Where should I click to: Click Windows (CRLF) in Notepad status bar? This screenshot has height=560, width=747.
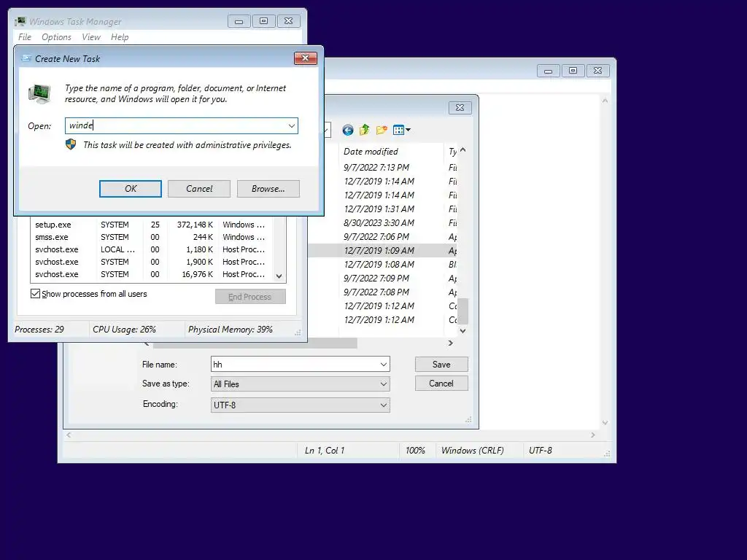tap(473, 450)
